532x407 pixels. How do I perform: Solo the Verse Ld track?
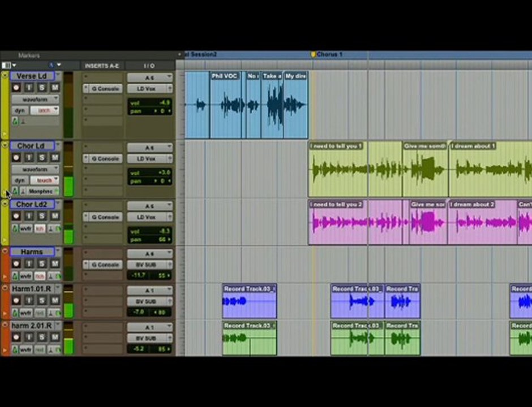(x=42, y=88)
